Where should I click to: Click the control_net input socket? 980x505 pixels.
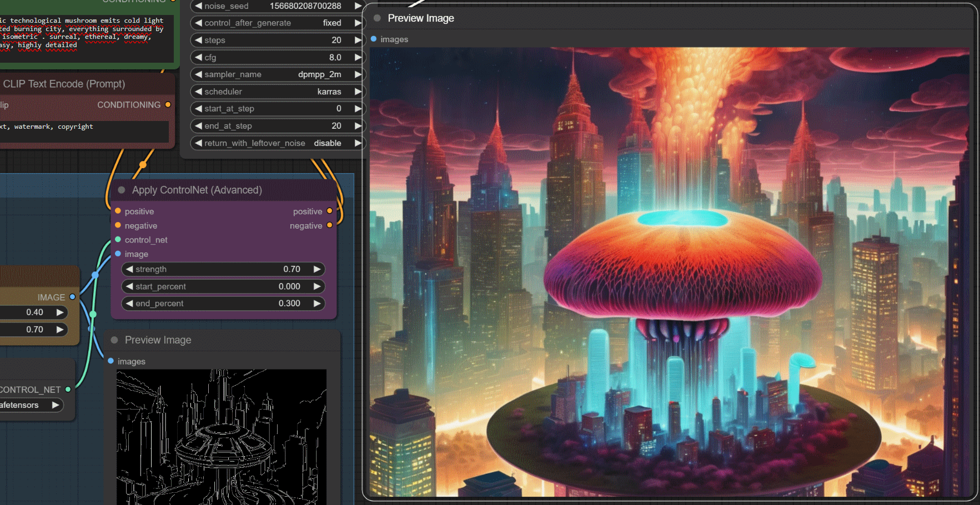tap(118, 240)
